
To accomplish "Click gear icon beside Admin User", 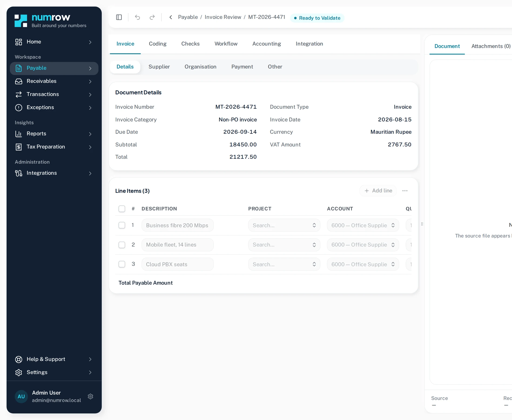I will 91,396.
